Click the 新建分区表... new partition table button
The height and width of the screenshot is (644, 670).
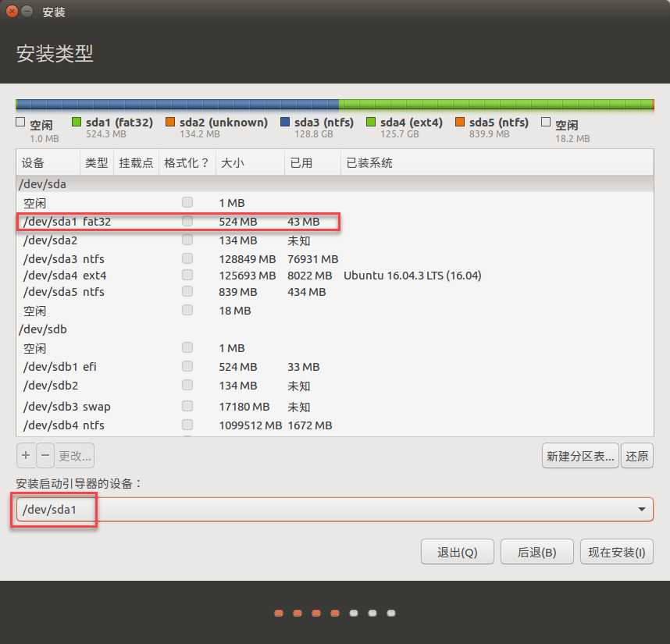click(x=579, y=455)
